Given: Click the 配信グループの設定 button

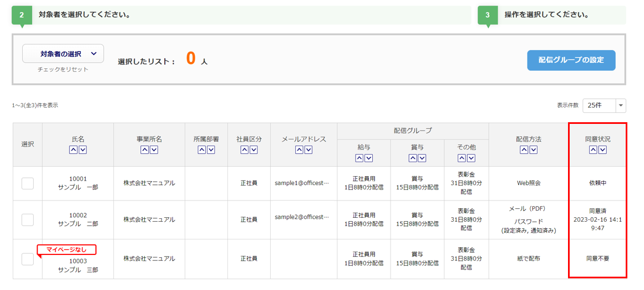Looking at the screenshot, I should pyautogui.click(x=571, y=60).
